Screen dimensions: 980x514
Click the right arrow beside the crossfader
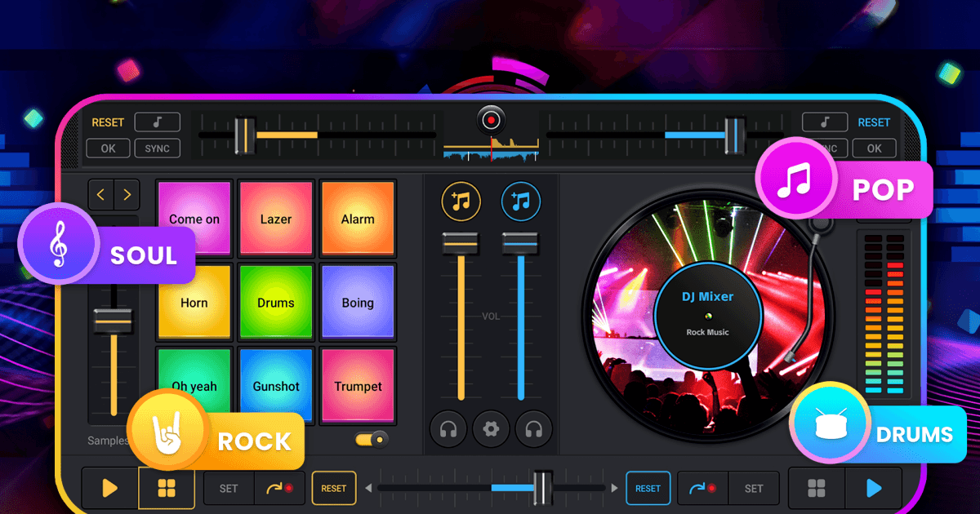[x=615, y=488]
